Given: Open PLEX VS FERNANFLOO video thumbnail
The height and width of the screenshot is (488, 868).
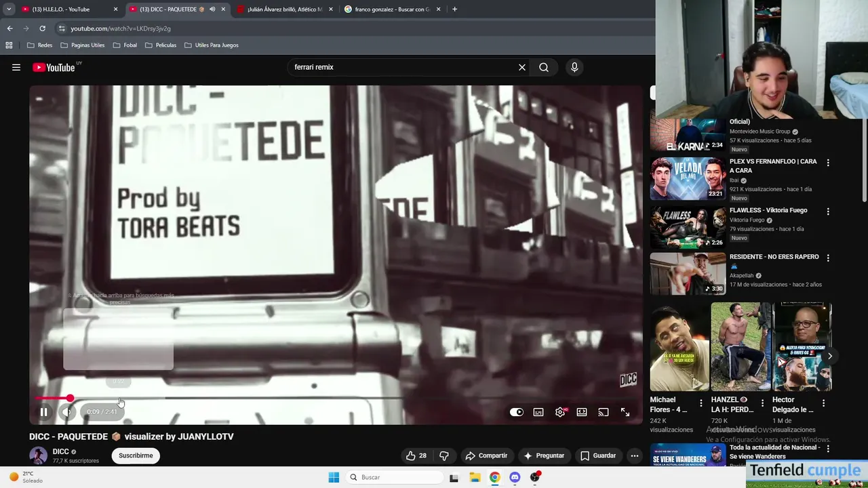Looking at the screenshot, I should pyautogui.click(x=688, y=179).
